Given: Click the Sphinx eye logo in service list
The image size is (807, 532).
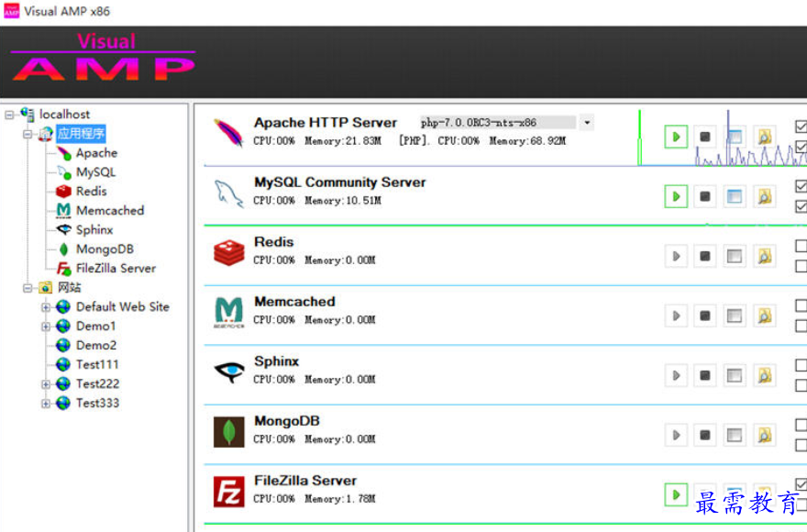Looking at the screenshot, I should click(x=228, y=371).
